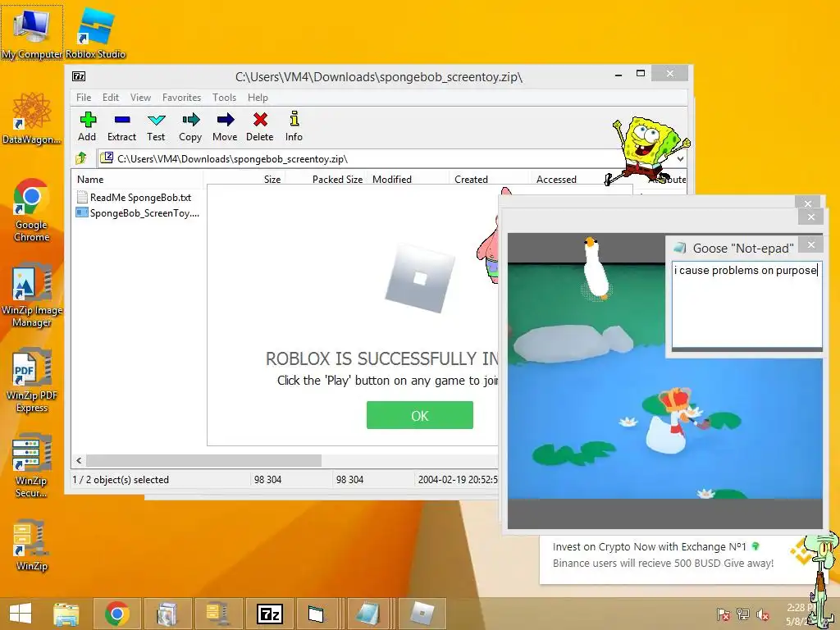Image resolution: width=840 pixels, height=630 pixels.
Task: Sort by the Modified column header
Action: [x=407, y=180]
